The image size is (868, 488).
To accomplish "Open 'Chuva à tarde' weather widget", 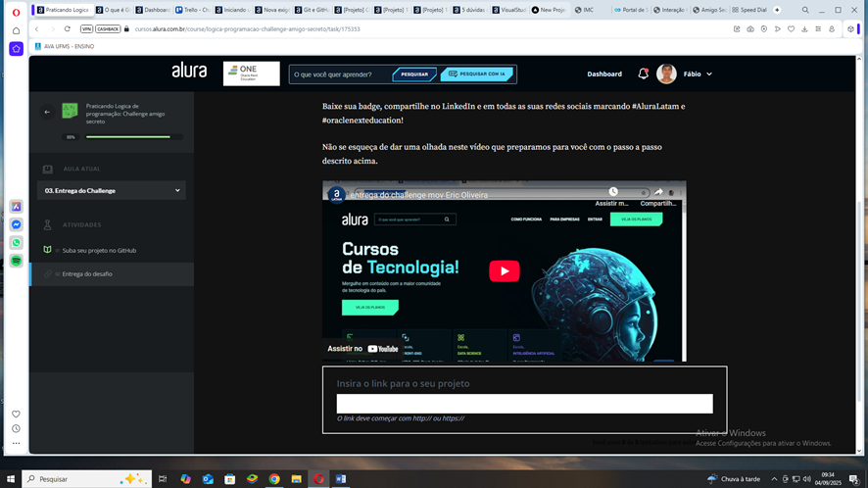I will (x=734, y=479).
